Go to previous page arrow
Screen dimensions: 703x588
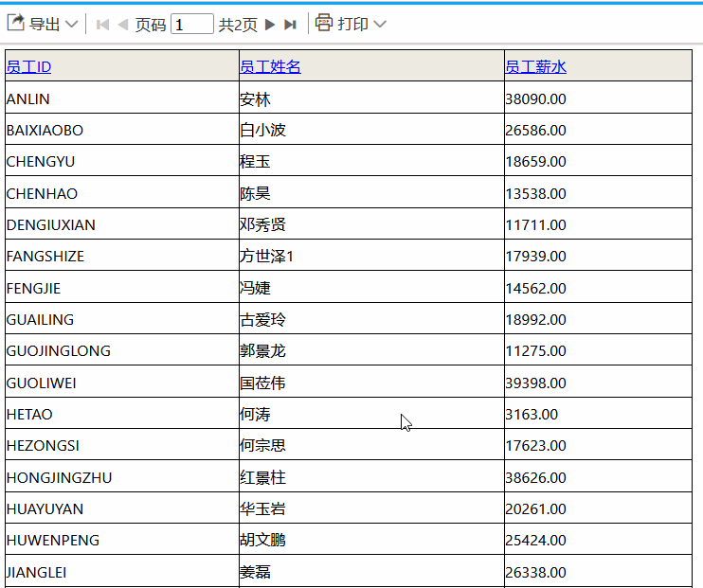click(x=123, y=25)
